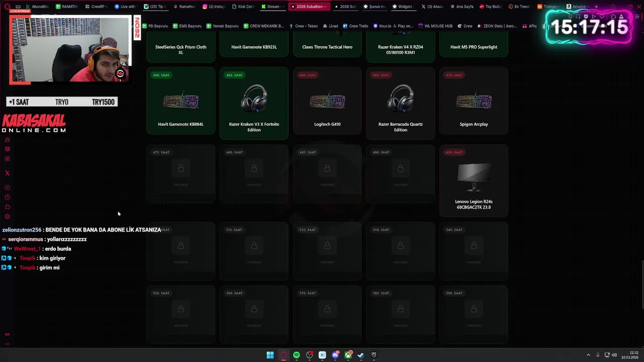Viewport: 644px width, 362px height.
Task: Open the Extensions cube icon in the sidebar
Action: [x=7, y=207]
